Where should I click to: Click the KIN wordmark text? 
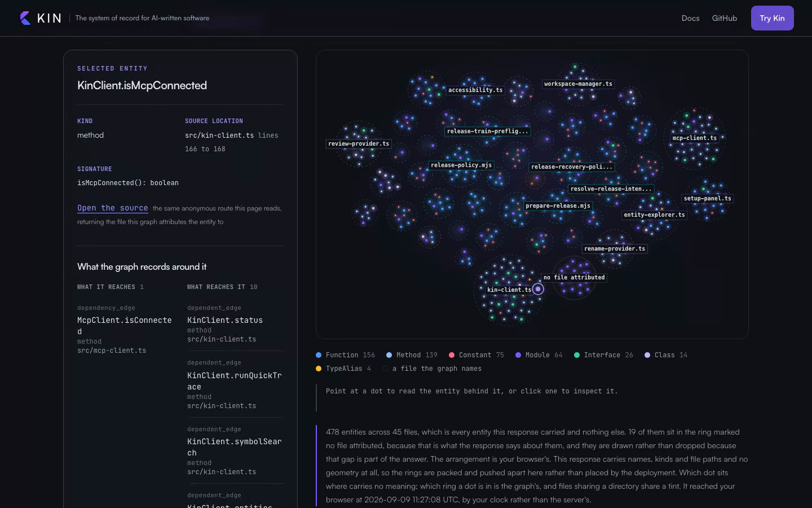(x=49, y=18)
